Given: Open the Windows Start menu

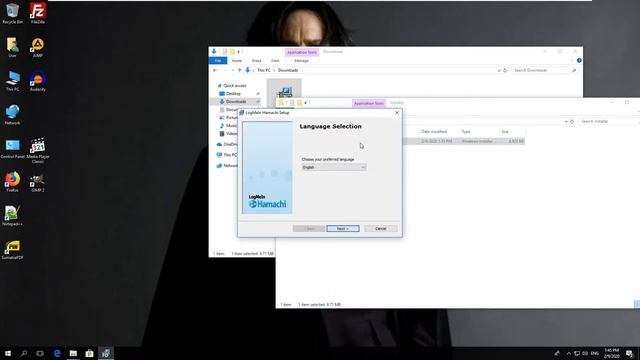Looking at the screenshot, I should (x=8, y=353).
